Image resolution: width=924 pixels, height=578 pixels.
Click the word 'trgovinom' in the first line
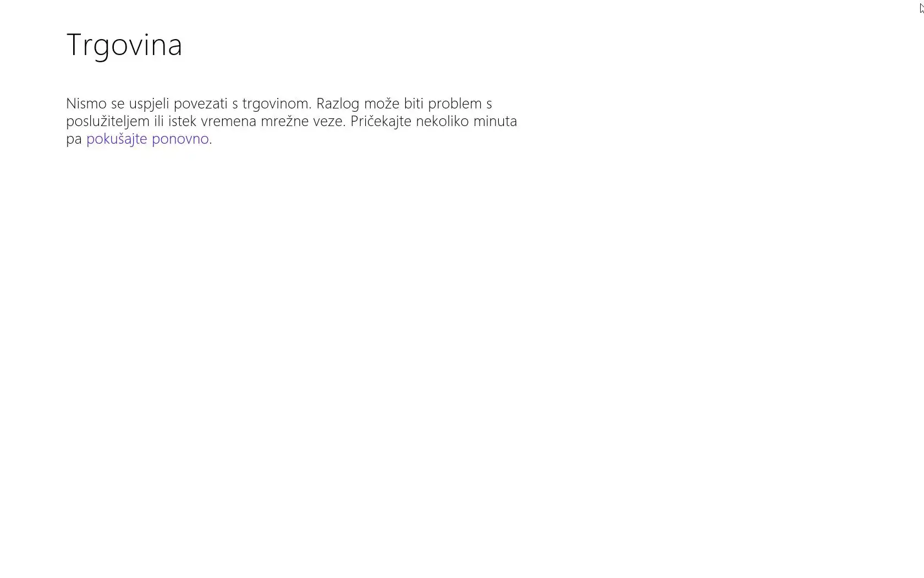coord(277,105)
